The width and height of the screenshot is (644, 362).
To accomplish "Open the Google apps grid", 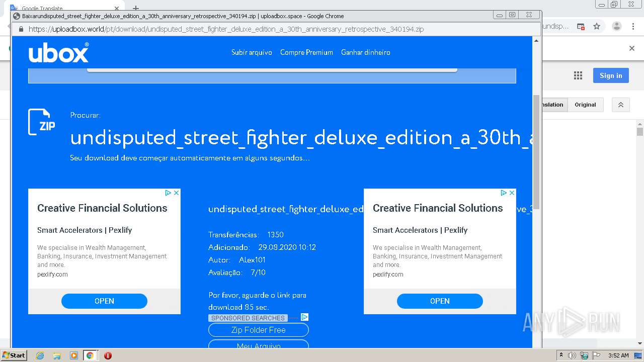I will point(578,75).
